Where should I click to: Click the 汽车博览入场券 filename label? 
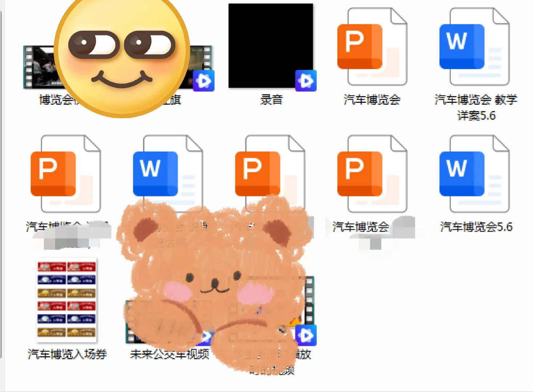coord(66,355)
